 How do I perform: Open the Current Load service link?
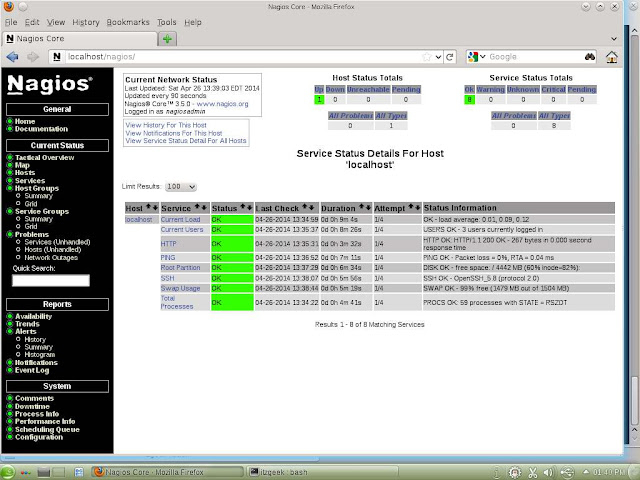(180, 220)
